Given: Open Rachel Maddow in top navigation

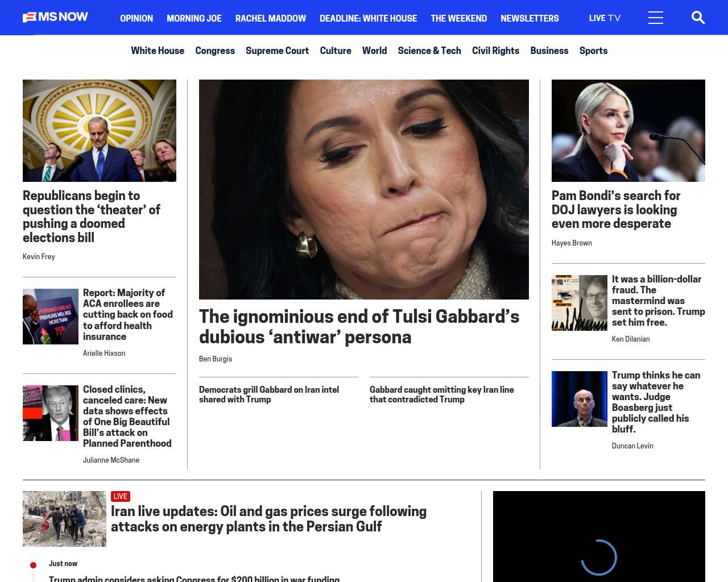Looking at the screenshot, I should pyautogui.click(x=271, y=18).
